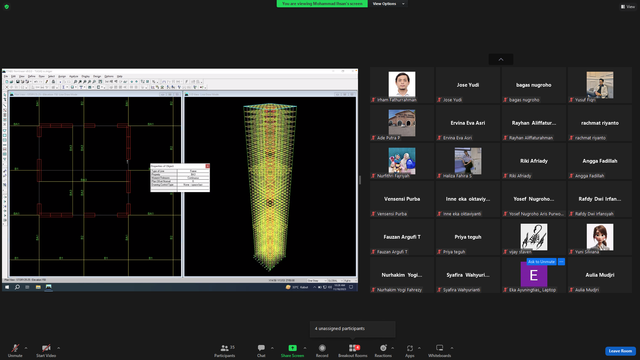Open the Participants panel
The image size is (640, 360).
(224, 350)
